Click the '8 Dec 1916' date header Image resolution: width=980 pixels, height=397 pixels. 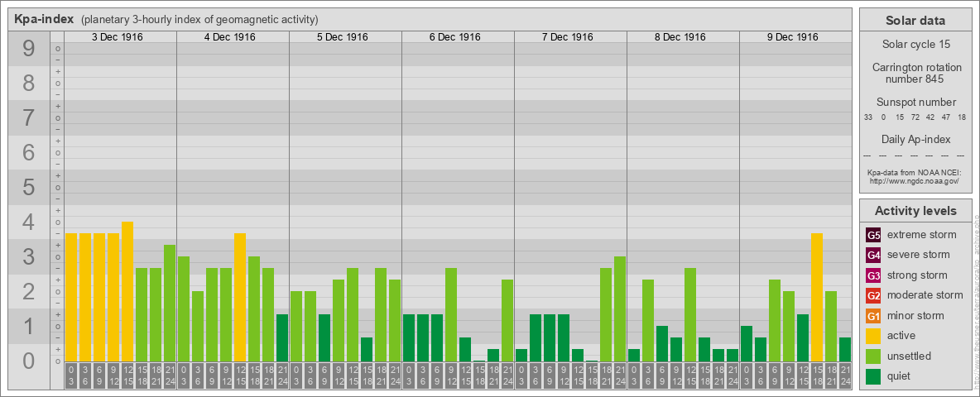coord(680,37)
